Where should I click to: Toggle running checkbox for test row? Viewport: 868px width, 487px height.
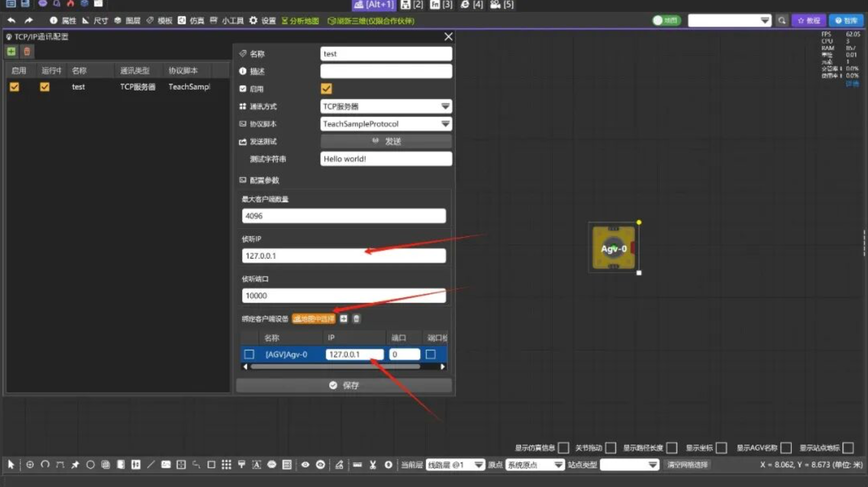(x=45, y=87)
